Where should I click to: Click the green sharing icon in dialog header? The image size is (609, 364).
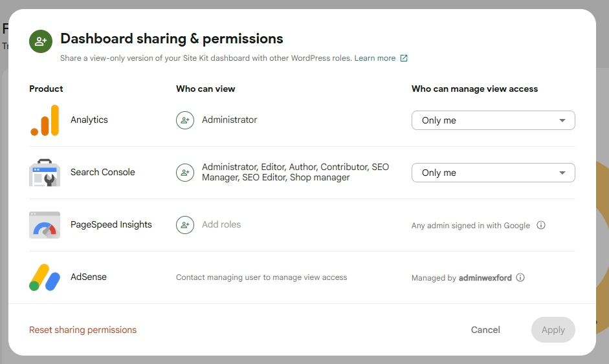point(41,41)
